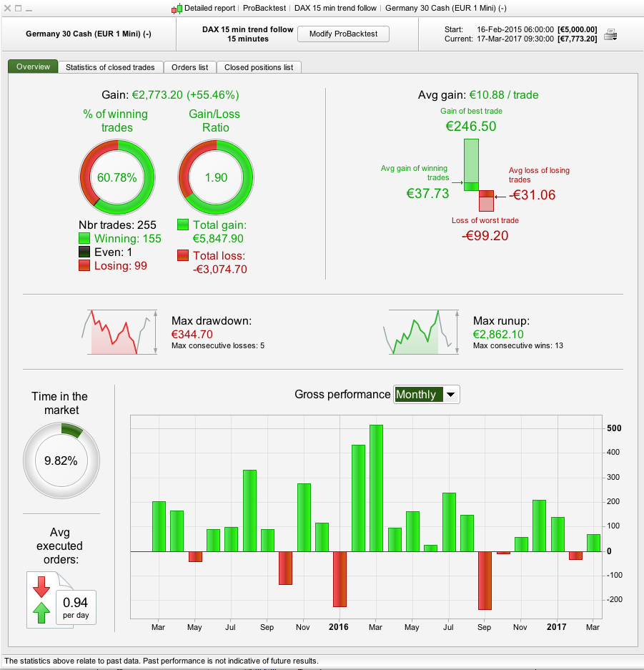Click the red January 2016 loss bar
The height and width of the screenshot is (670, 644).
click(340, 579)
